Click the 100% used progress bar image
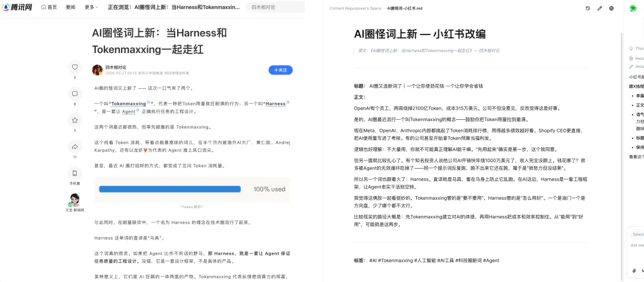The image size is (644, 282). 192,189
